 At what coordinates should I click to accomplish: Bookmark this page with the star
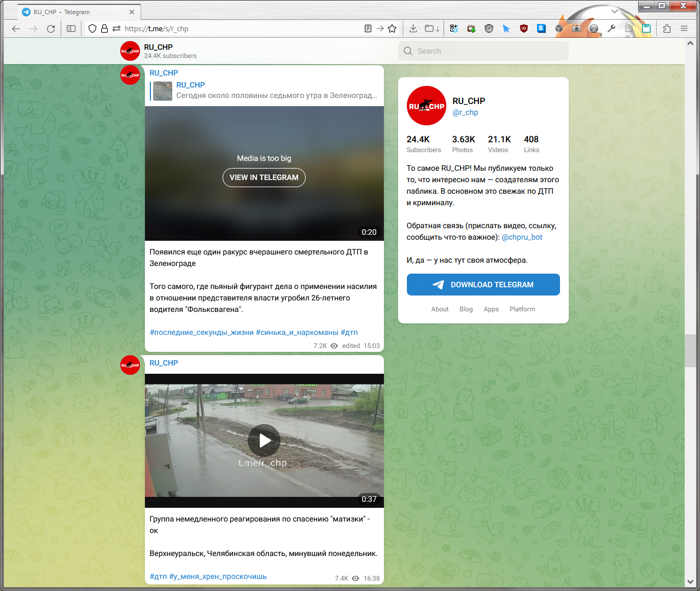pyautogui.click(x=392, y=28)
